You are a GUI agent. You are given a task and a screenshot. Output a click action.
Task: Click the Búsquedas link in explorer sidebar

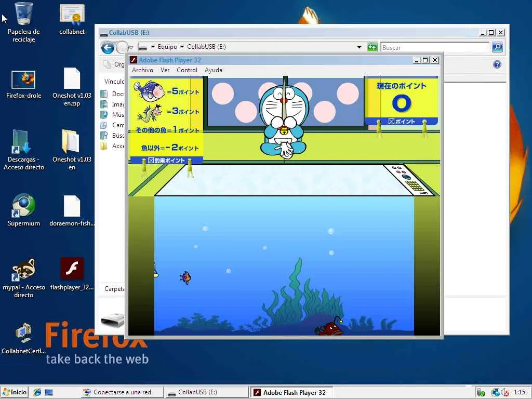pos(113,136)
